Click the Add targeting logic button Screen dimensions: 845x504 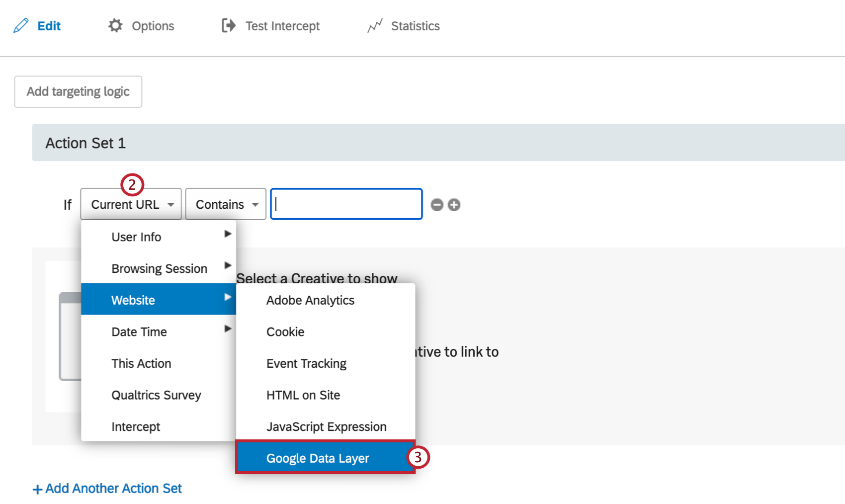pyautogui.click(x=78, y=91)
